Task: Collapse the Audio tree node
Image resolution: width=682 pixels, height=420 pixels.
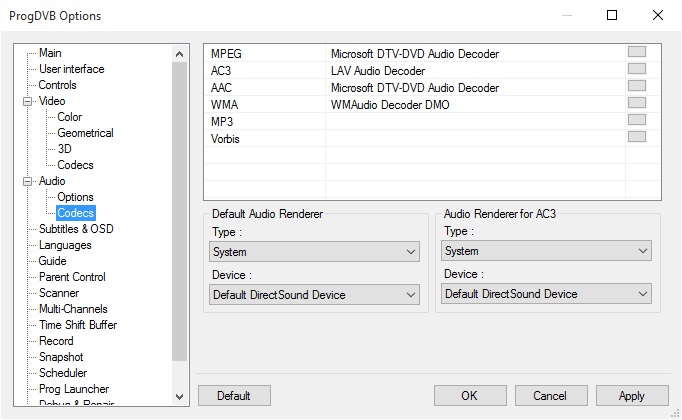Action: click(27, 181)
